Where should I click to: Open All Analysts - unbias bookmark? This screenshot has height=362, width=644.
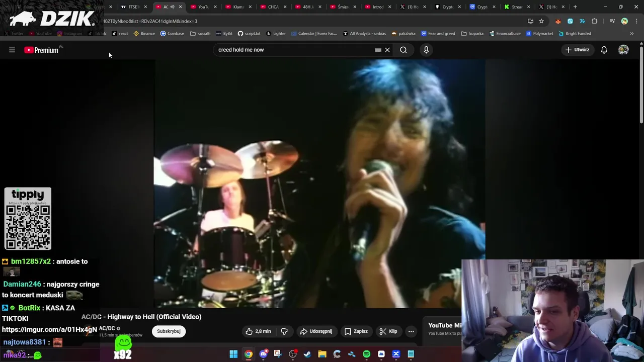coord(364,34)
